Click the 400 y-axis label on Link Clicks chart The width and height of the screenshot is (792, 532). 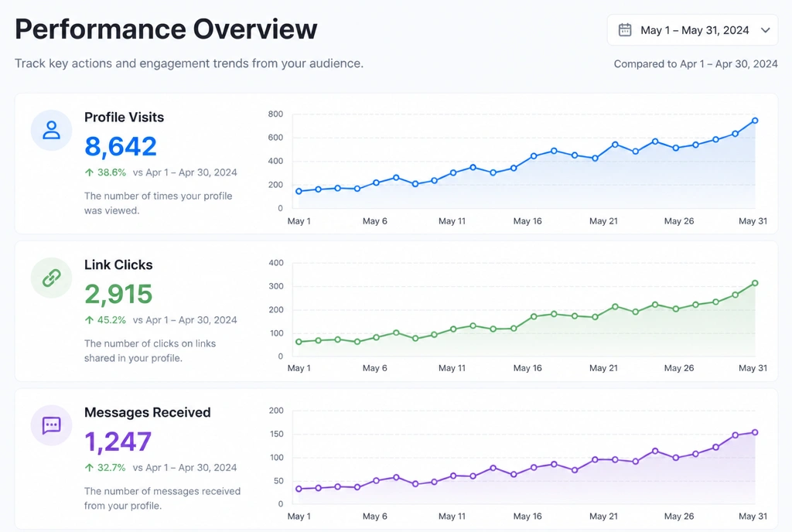276,263
